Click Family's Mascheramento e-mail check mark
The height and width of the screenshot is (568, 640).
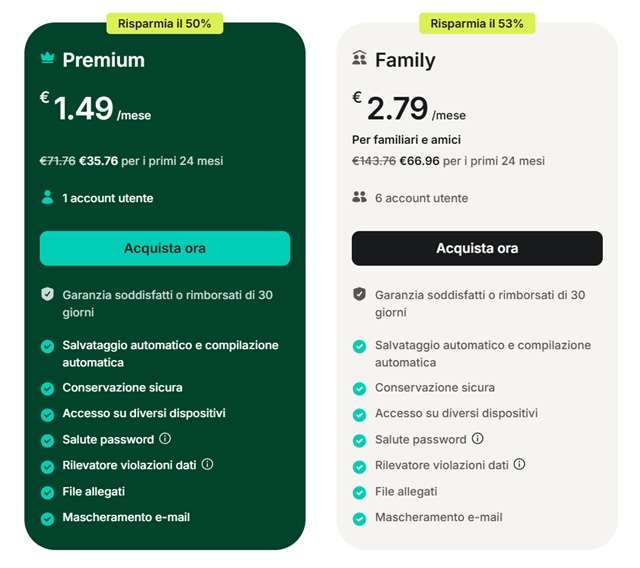(360, 518)
